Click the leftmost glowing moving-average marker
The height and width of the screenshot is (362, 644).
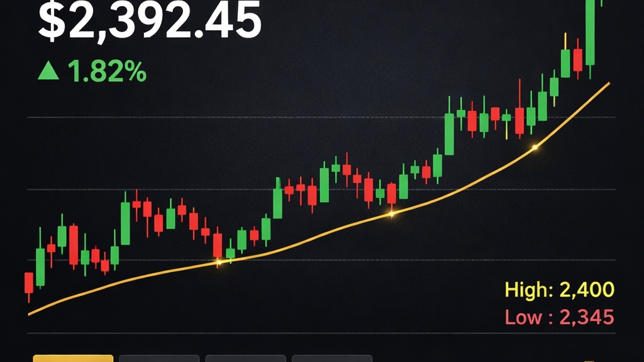click(218, 262)
